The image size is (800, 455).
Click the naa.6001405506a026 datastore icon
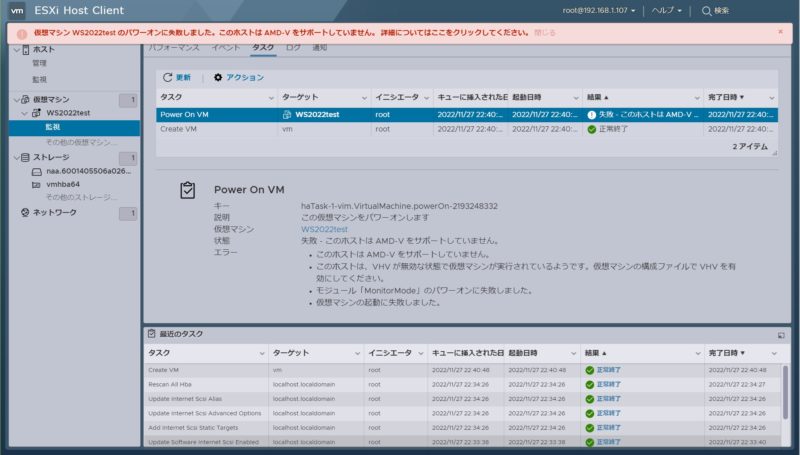click(37, 171)
